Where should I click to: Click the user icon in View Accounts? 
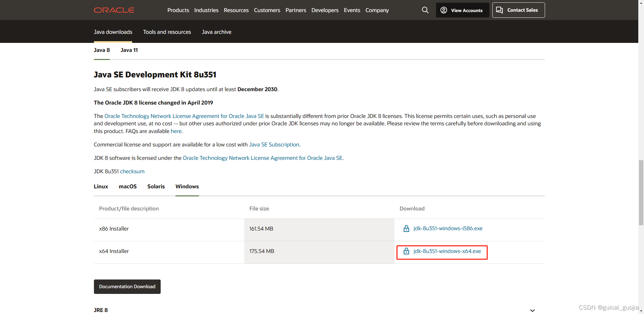444,10
